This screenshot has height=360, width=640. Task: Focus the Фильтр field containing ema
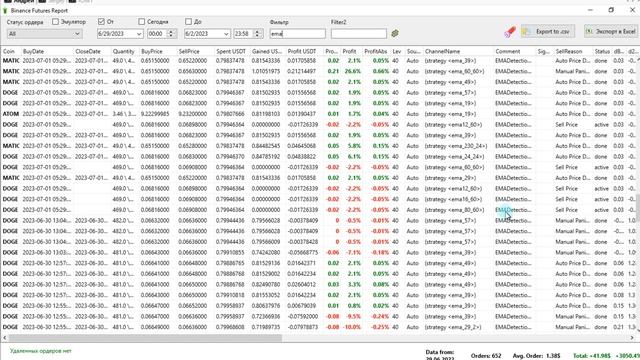point(298,33)
